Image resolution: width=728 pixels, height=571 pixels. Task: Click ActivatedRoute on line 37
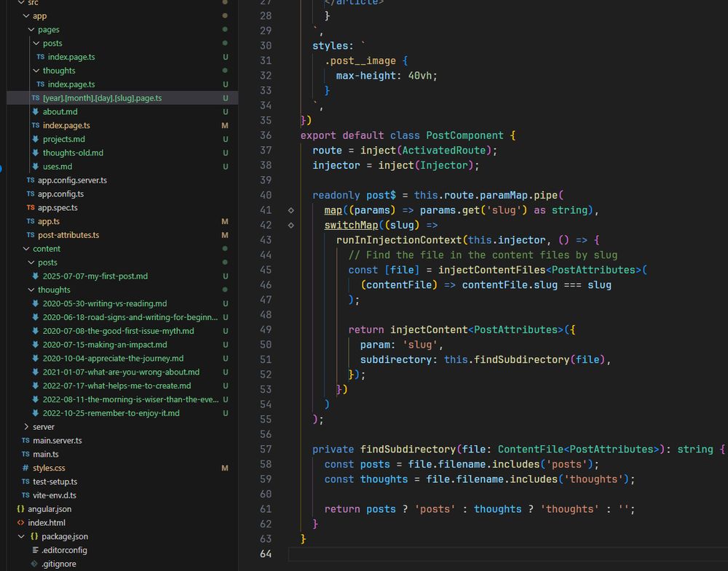click(x=444, y=151)
